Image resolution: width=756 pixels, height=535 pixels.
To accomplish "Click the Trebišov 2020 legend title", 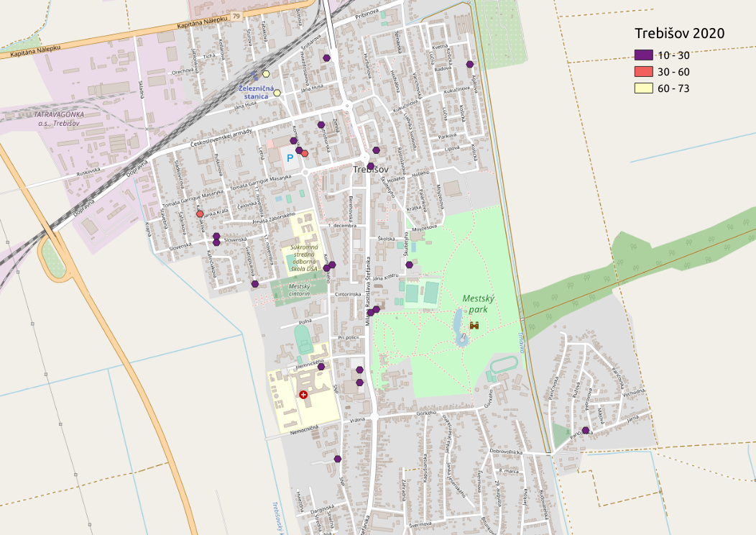I will tap(678, 33).
